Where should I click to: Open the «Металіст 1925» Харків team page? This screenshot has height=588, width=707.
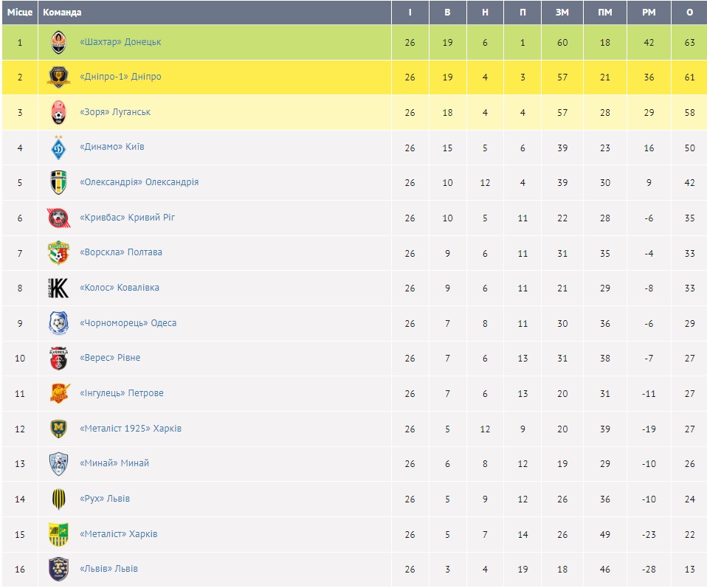[130, 429]
